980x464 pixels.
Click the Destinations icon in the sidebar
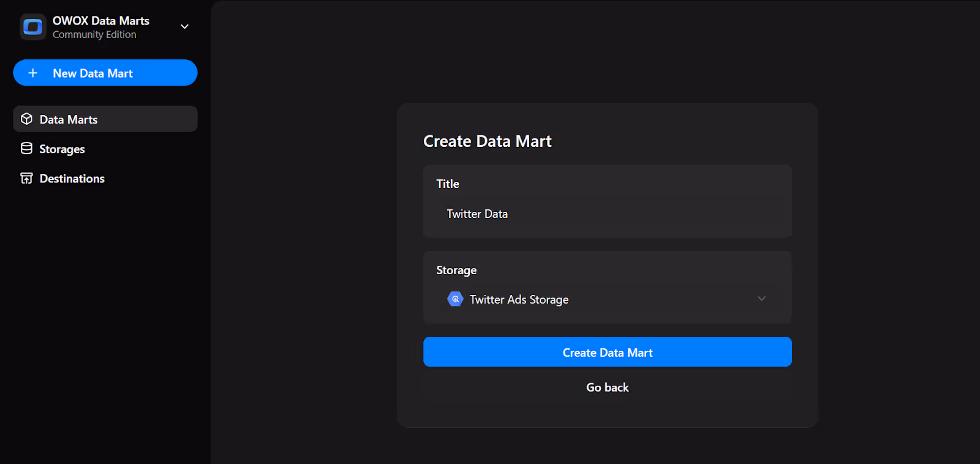point(26,178)
